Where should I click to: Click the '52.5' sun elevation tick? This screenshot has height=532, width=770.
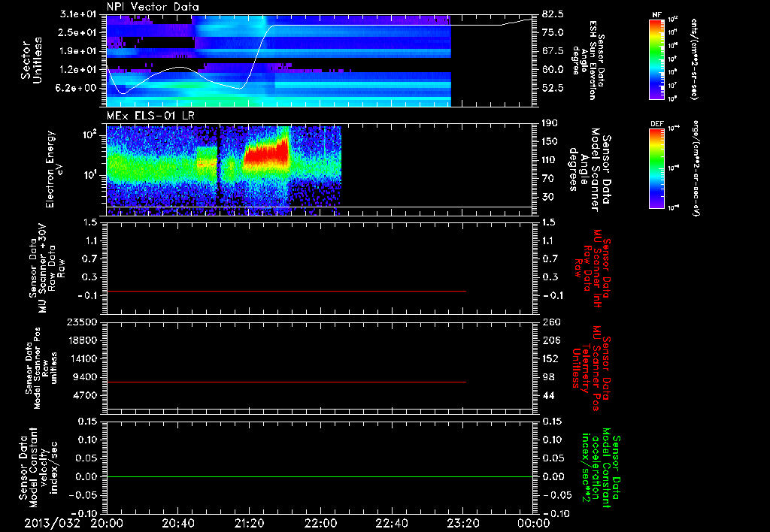pyautogui.click(x=553, y=88)
